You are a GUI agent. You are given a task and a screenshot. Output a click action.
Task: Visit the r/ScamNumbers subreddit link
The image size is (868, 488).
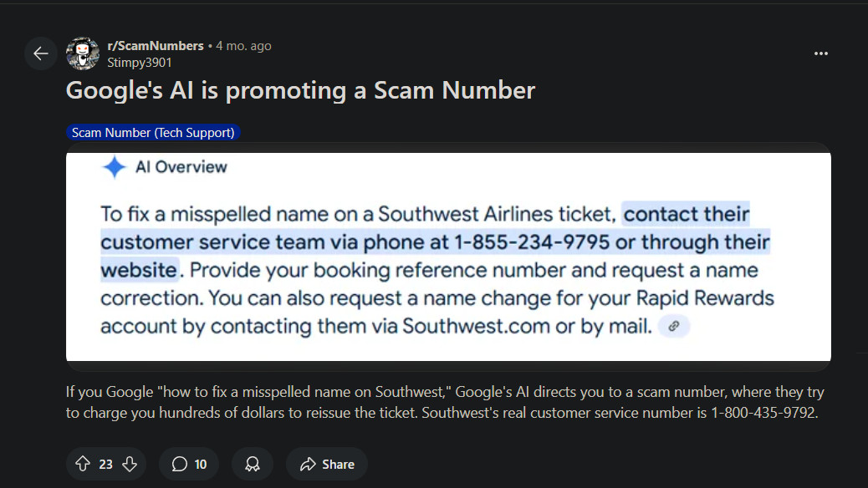point(156,46)
